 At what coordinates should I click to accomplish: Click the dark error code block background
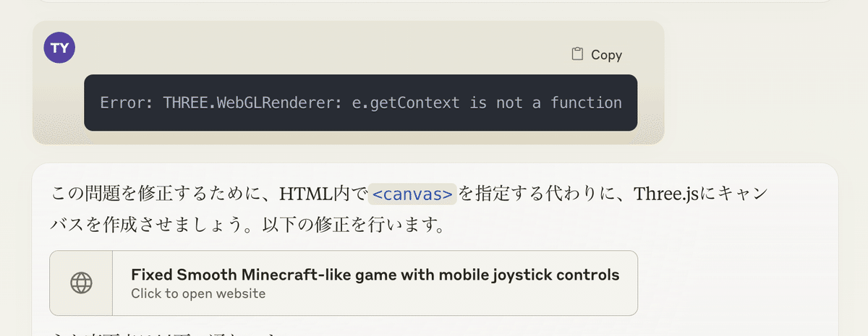(x=360, y=103)
